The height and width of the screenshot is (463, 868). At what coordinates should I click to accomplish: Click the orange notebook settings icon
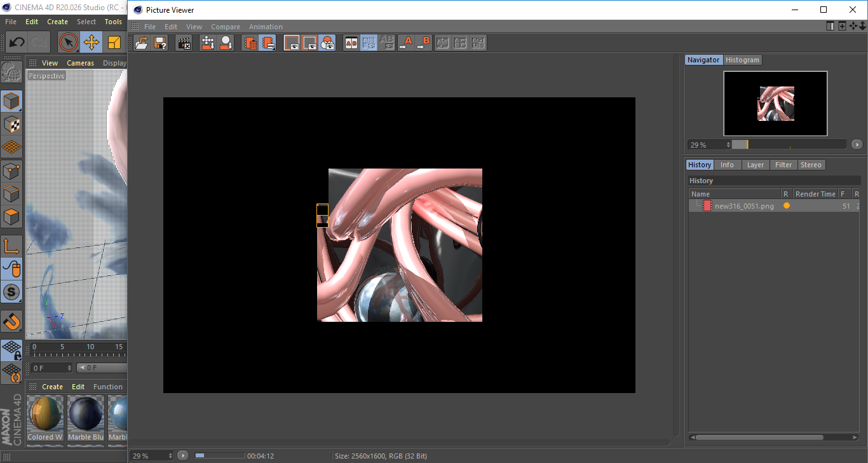[268, 43]
